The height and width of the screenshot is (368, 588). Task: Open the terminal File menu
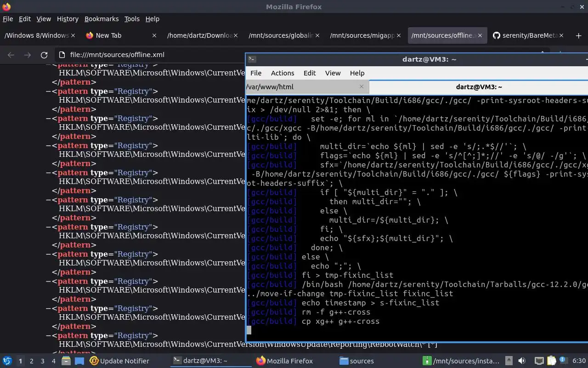pos(256,73)
